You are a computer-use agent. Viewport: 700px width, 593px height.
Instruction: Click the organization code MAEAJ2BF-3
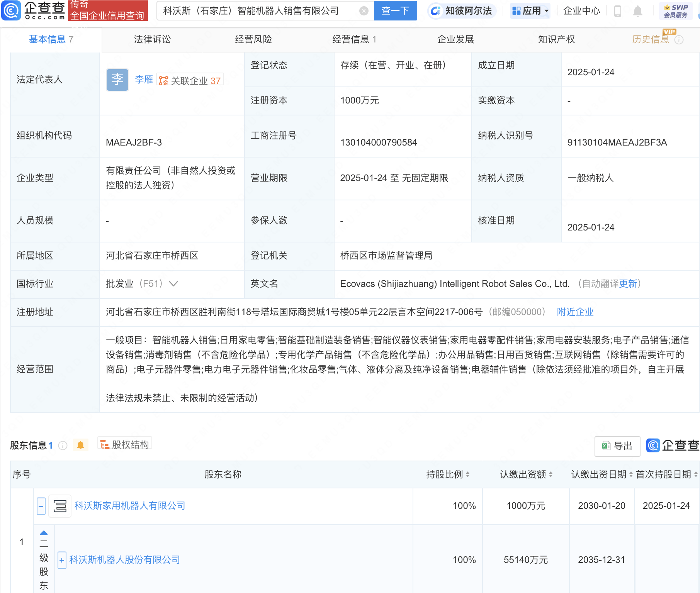click(x=134, y=142)
